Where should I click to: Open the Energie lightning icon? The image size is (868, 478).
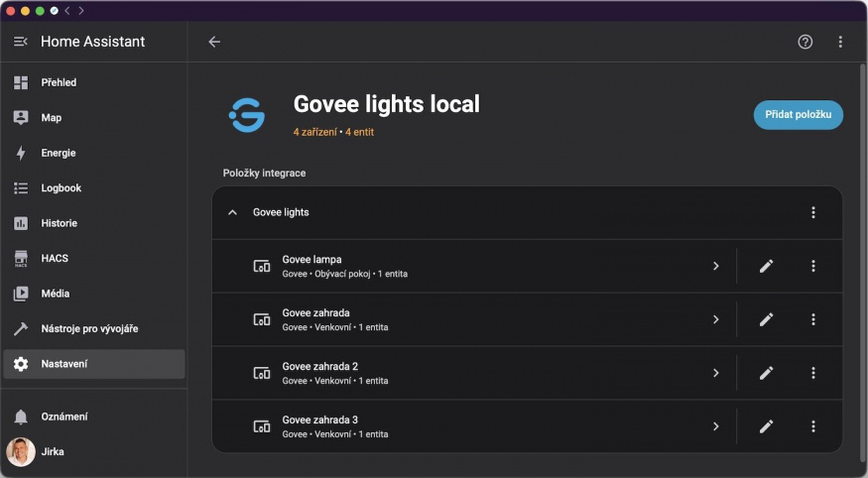point(21,154)
